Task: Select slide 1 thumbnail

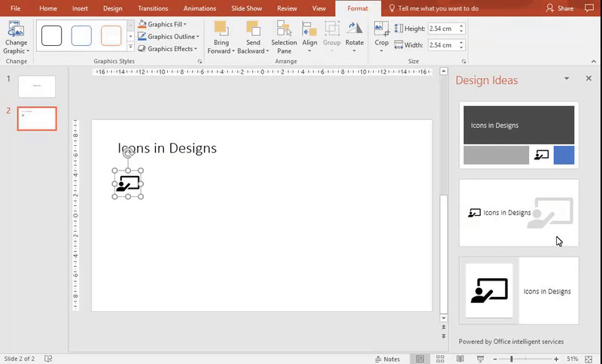Action: (37, 86)
